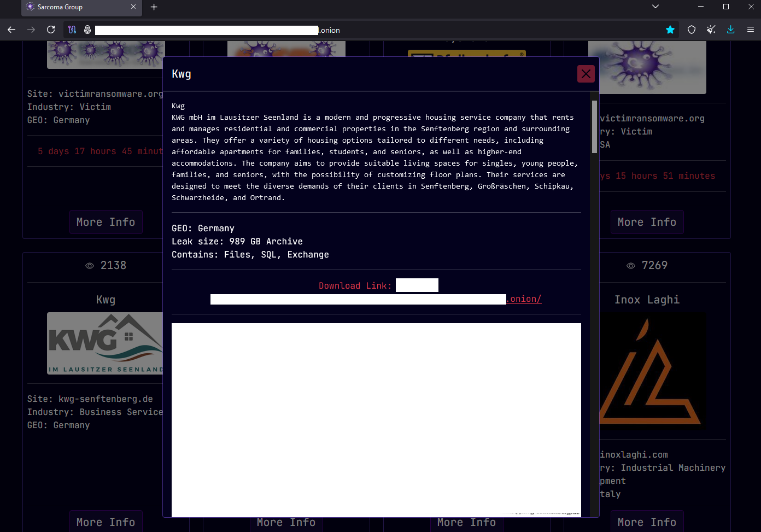The width and height of the screenshot is (761, 532).
Task: Reload the current page
Action: pyautogui.click(x=51, y=30)
